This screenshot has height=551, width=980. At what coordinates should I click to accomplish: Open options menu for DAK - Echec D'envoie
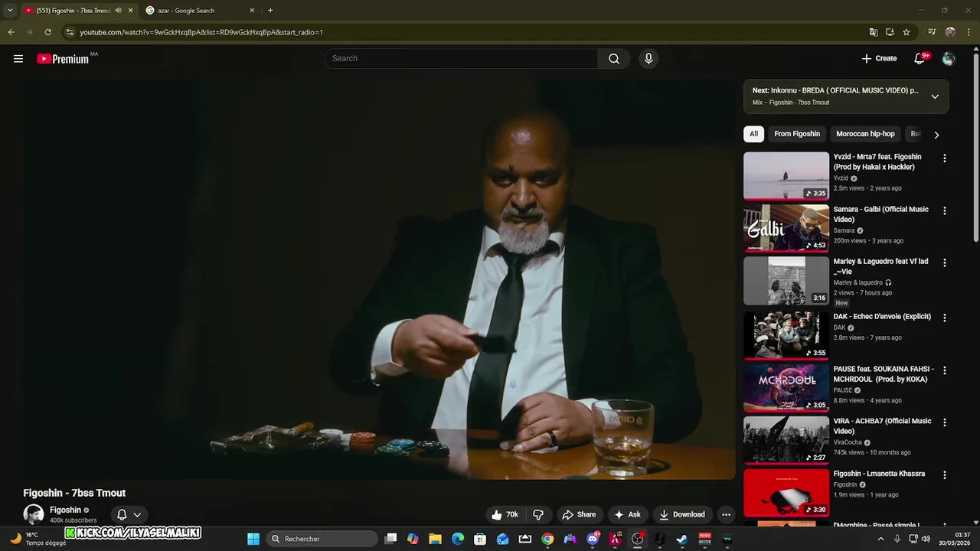click(944, 318)
